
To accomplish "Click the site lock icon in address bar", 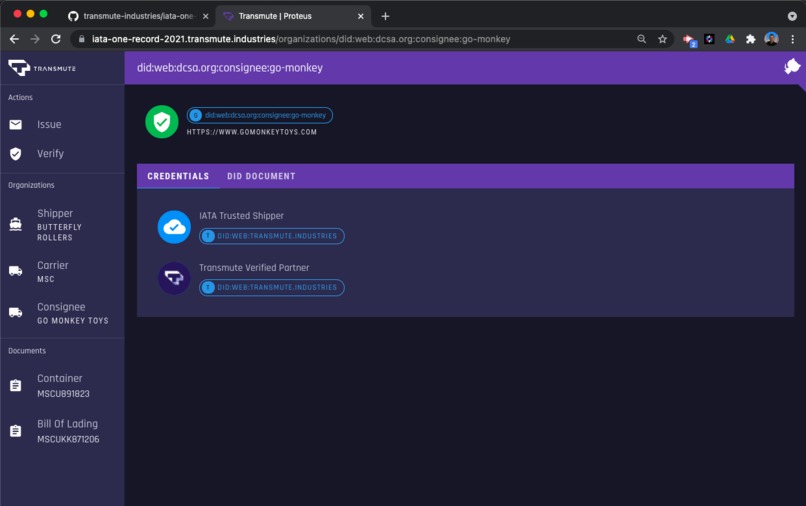I will pos(81,39).
